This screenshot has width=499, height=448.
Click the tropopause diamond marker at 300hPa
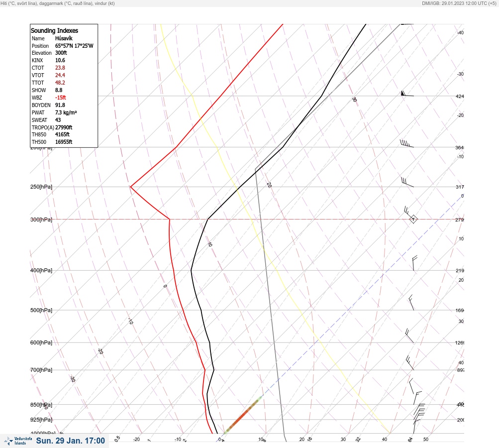413,220
